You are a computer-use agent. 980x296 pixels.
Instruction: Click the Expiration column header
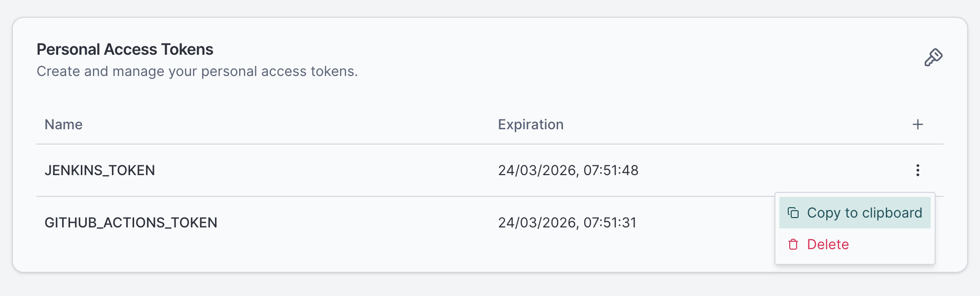click(530, 124)
